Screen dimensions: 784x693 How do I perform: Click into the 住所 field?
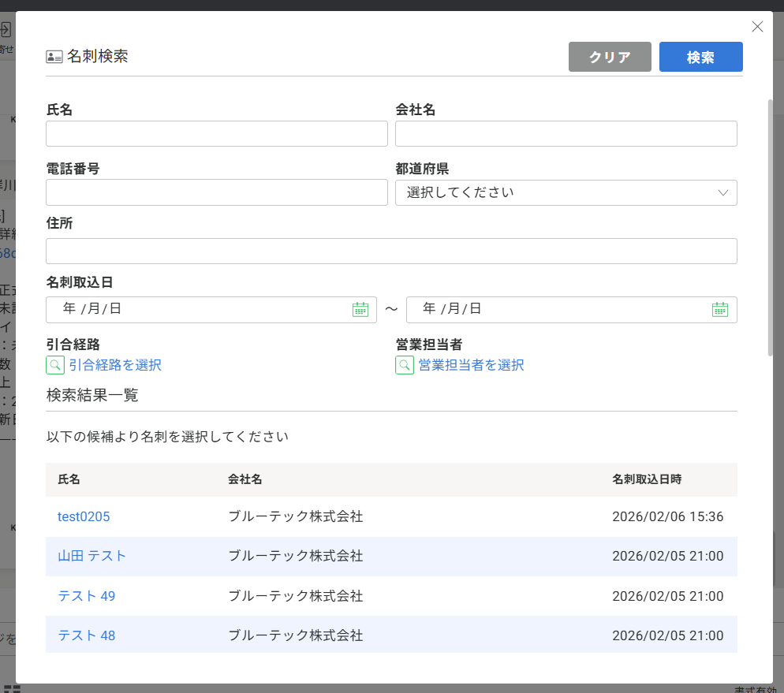(391, 251)
